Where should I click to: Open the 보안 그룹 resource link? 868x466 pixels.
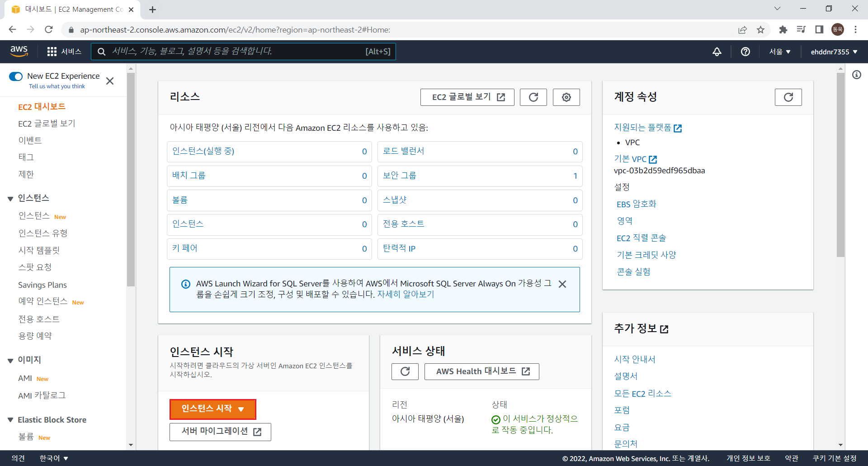coord(400,176)
